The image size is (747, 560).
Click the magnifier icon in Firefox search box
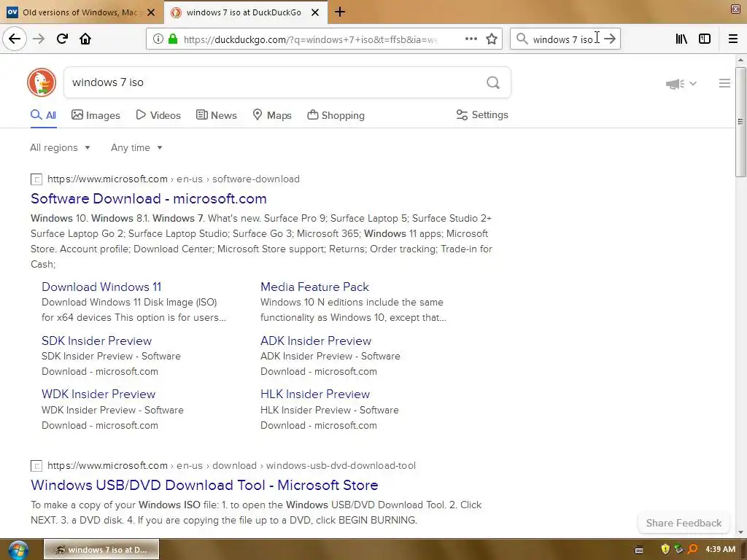tap(522, 39)
